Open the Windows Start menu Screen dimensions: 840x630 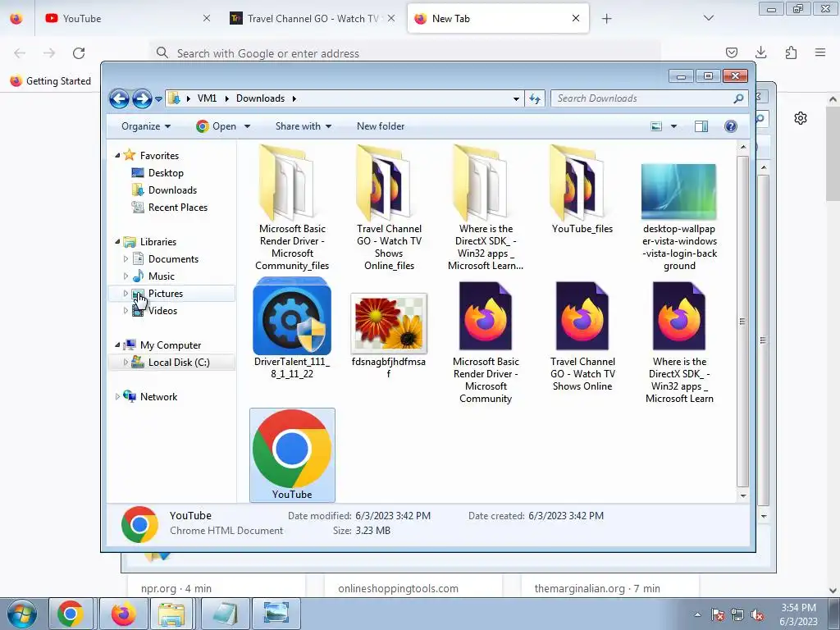(x=21, y=614)
